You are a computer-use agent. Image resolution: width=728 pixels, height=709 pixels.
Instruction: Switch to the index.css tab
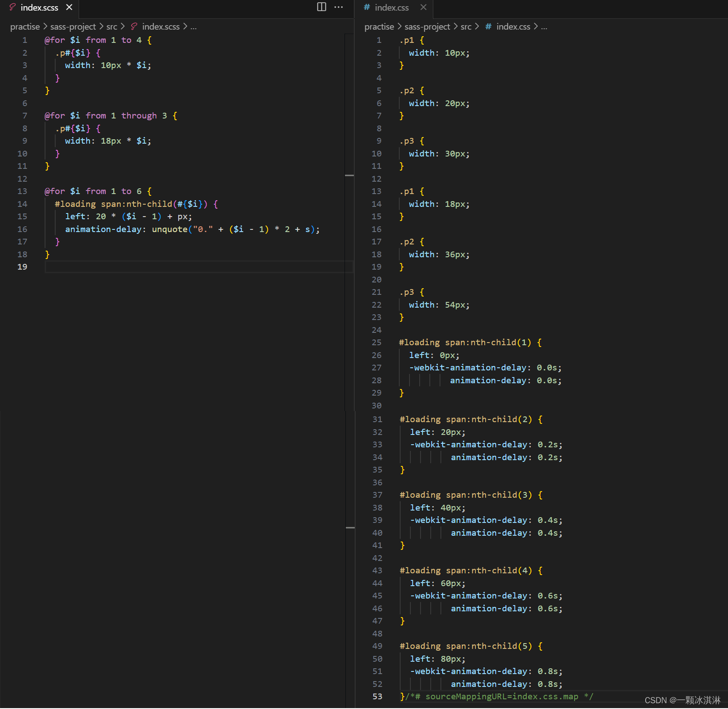(391, 8)
